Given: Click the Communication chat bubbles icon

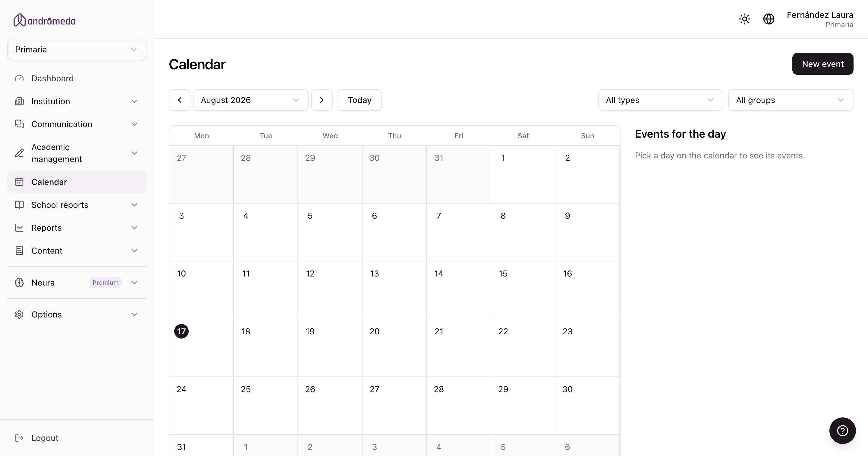Looking at the screenshot, I should click(x=19, y=124).
